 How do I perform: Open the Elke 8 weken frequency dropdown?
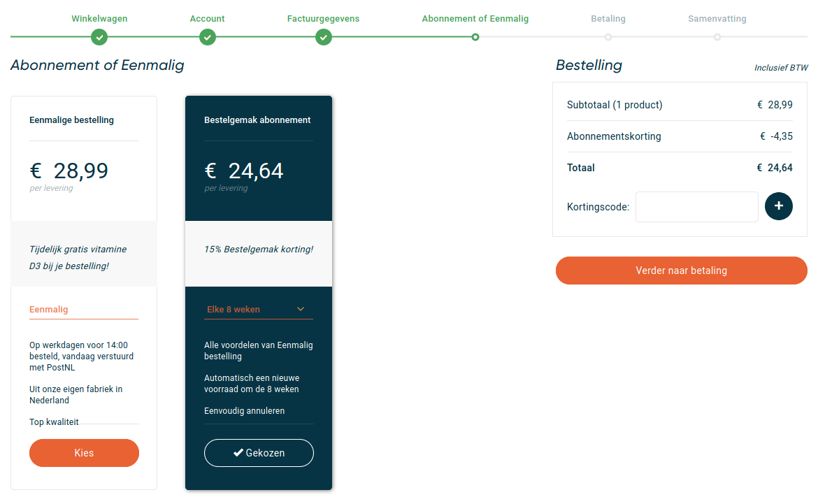[x=259, y=310]
